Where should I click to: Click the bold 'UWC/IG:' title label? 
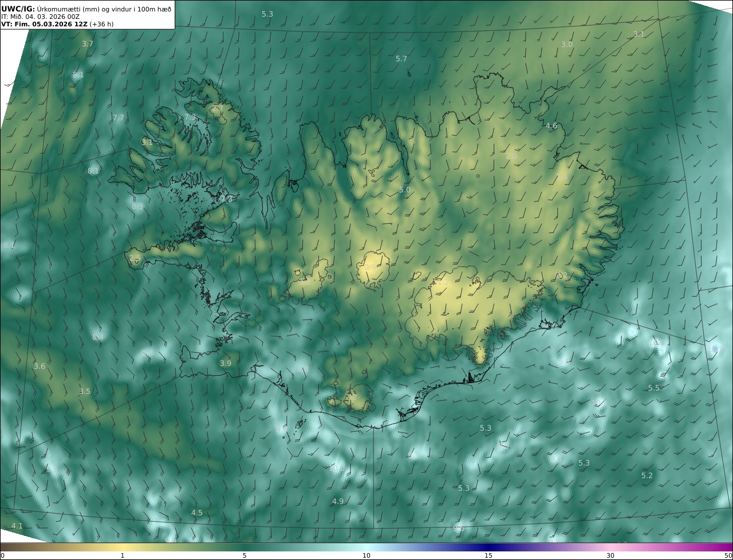tap(18, 9)
